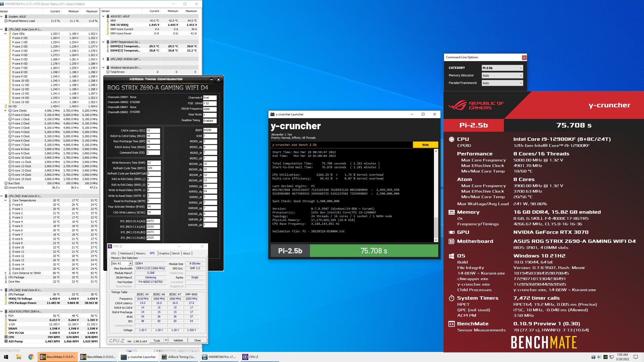Click the tREFI field showing 65280

point(210,130)
